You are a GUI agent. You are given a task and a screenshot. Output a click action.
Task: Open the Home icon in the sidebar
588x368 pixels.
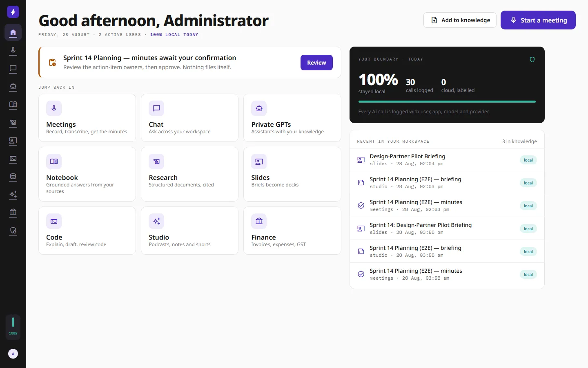click(13, 32)
